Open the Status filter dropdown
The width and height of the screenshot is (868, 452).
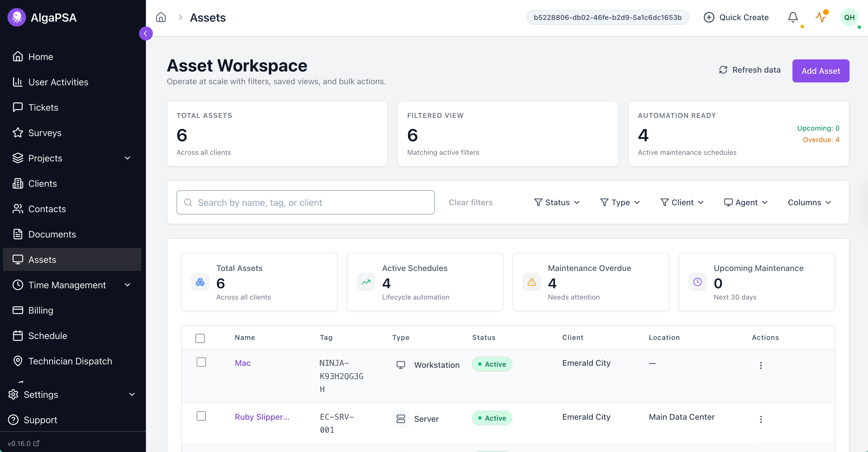pos(557,202)
